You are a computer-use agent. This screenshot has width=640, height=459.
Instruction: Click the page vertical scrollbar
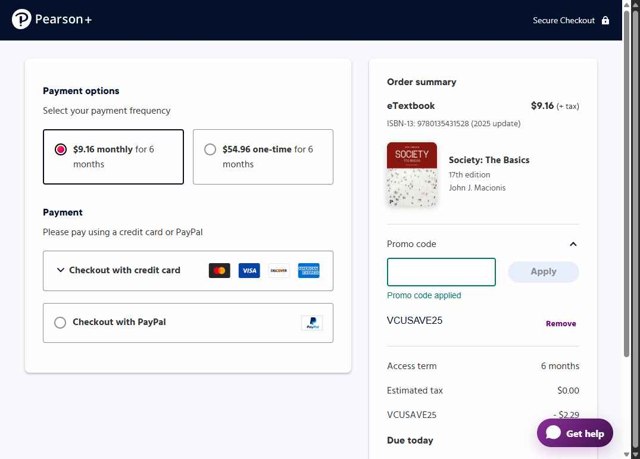coord(627,184)
